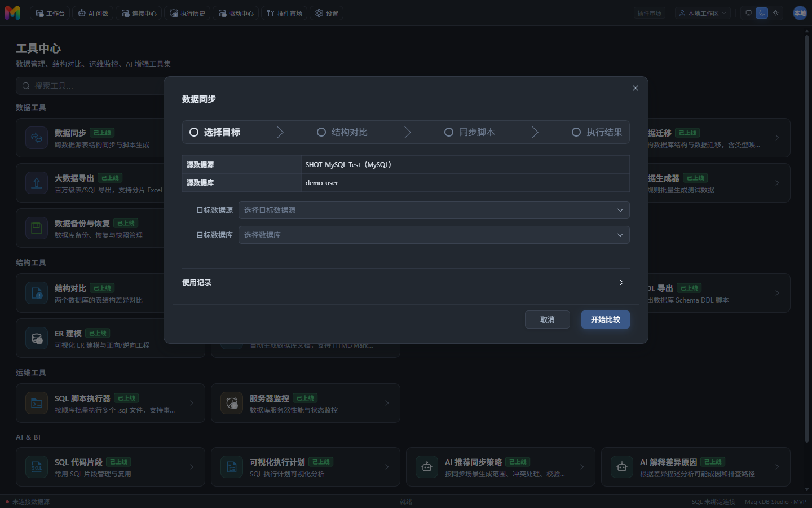Click the 插件市场 button at top right
Image resolution: width=812 pixels, height=508 pixels.
coord(649,13)
